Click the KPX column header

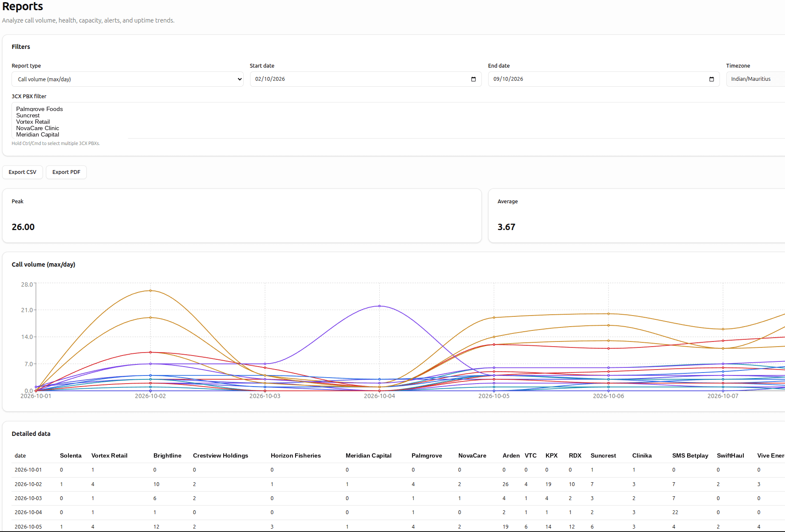click(x=552, y=455)
